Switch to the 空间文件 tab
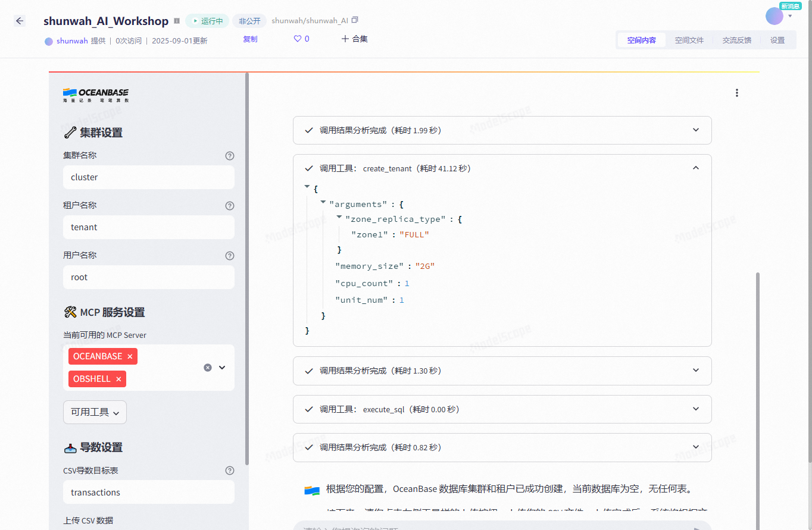Screen dimensions: 812x530 tap(689, 40)
